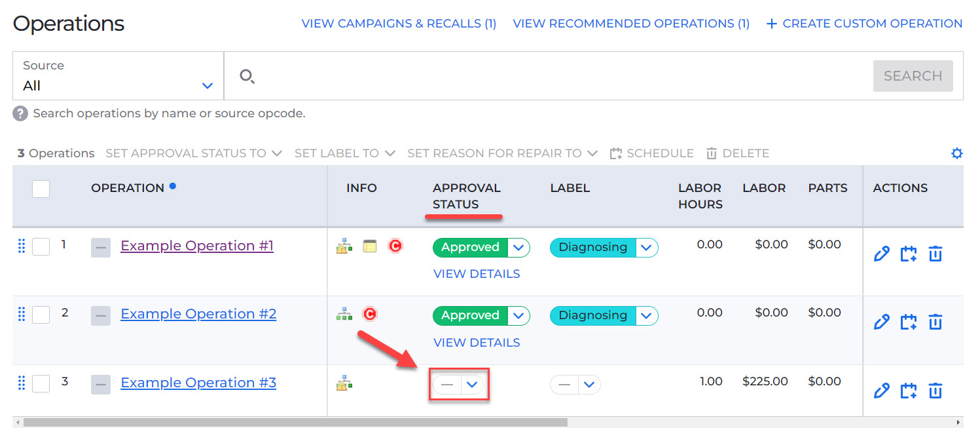Open the Source filter dropdown

208,85
